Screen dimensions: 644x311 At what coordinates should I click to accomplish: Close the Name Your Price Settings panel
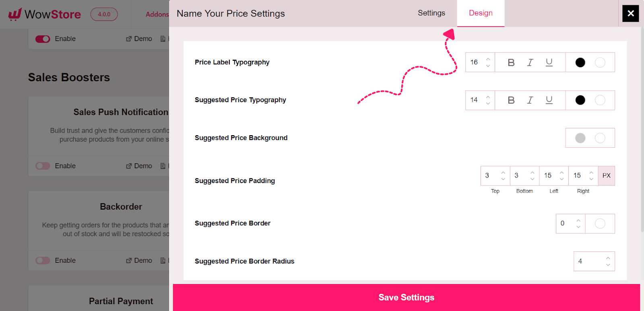[x=630, y=13]
